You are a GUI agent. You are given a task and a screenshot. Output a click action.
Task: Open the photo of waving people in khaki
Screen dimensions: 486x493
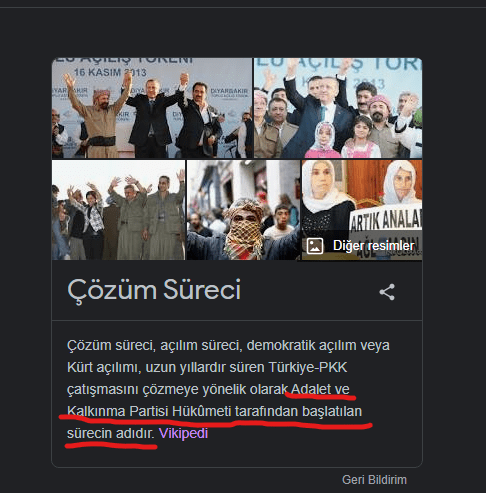118,210
